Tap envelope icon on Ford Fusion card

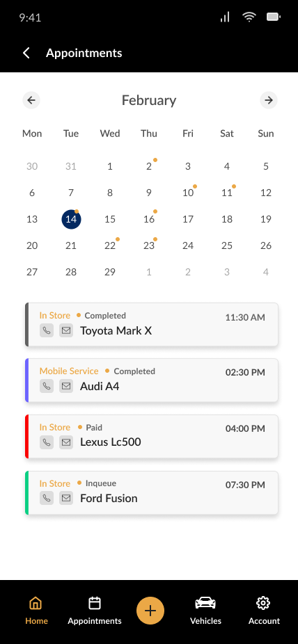pos(66,498)
